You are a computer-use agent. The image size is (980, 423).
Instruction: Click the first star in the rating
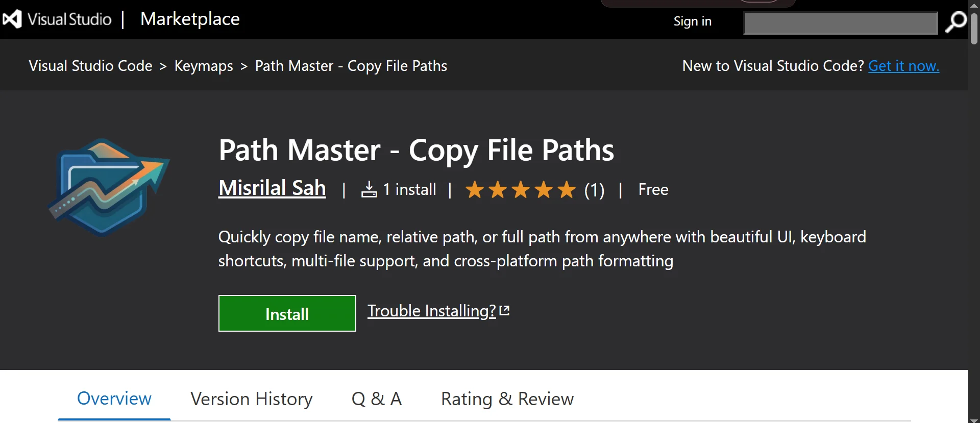[475, 189]
